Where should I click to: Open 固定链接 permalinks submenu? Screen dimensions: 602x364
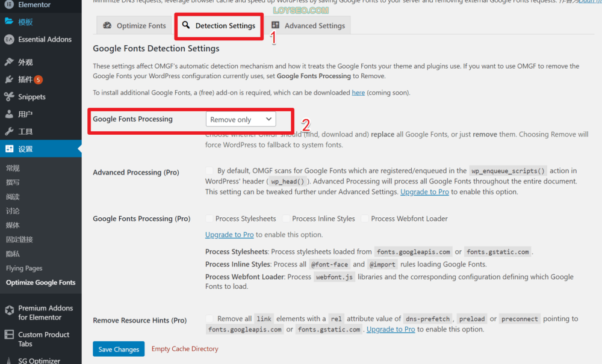point(20,239)
